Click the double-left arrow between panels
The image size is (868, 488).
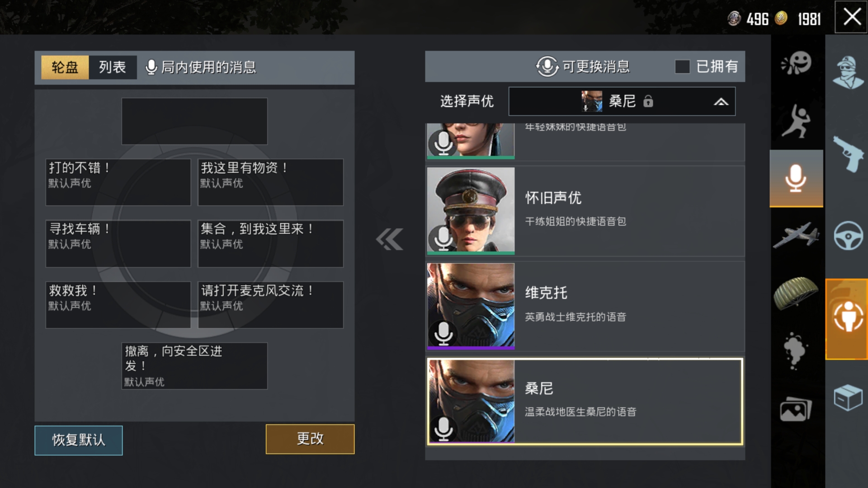coord(389,239)
